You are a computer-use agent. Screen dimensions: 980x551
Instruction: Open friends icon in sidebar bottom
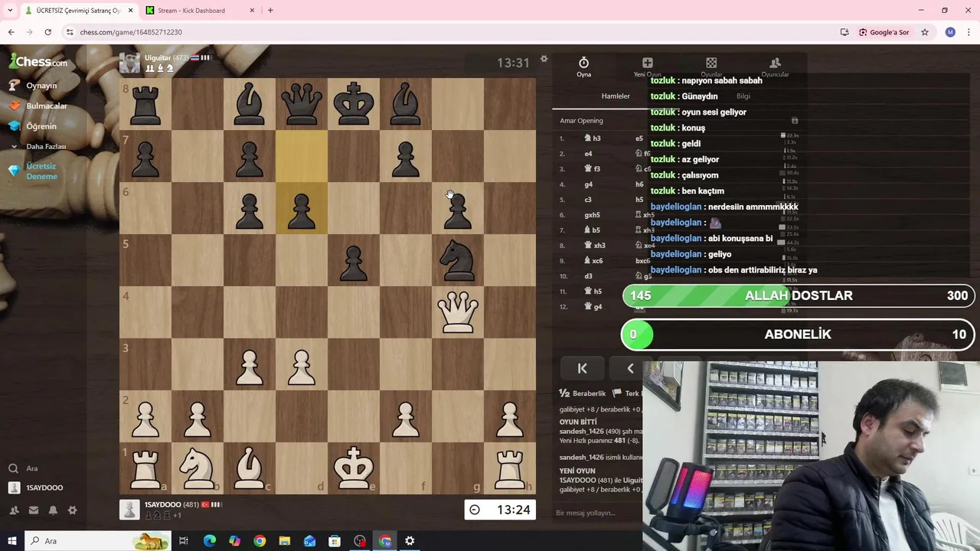point(14,510)
